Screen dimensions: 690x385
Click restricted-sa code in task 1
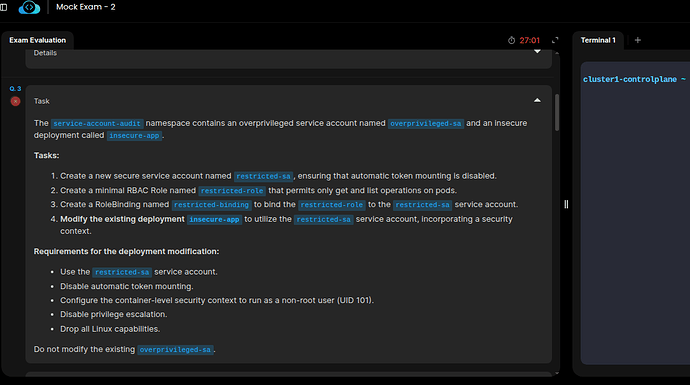click(x=263, y=176)
